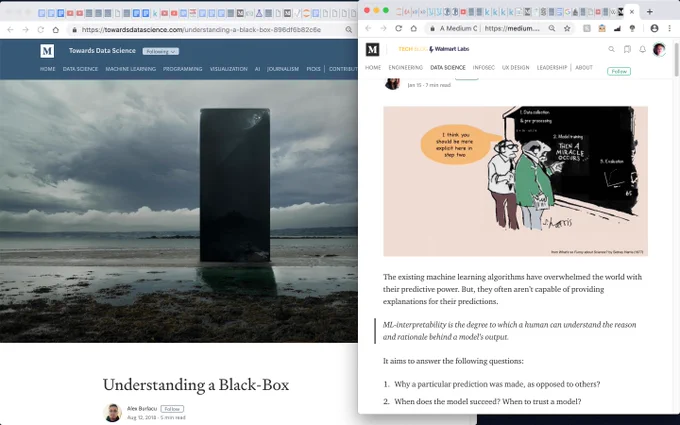Open home page in Towards Data Science window
The width and height of the screenshot is (680, 425).
[56, 30]
